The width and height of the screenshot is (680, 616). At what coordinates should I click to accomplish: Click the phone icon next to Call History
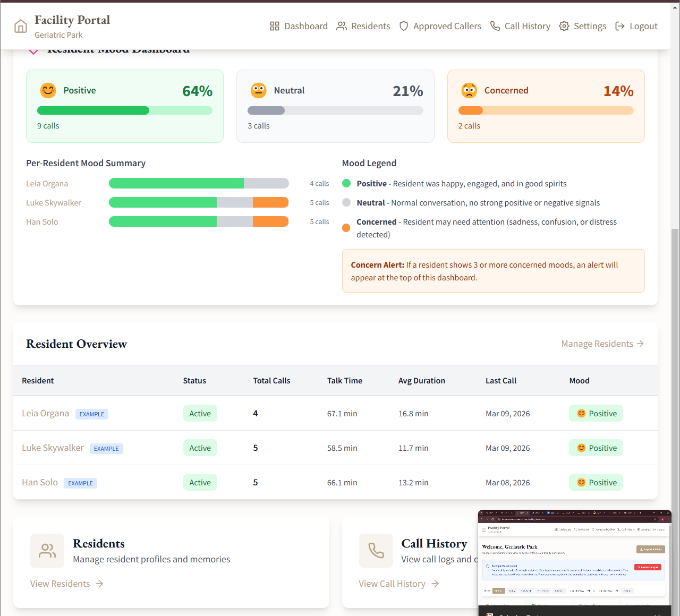coord(495,25)
